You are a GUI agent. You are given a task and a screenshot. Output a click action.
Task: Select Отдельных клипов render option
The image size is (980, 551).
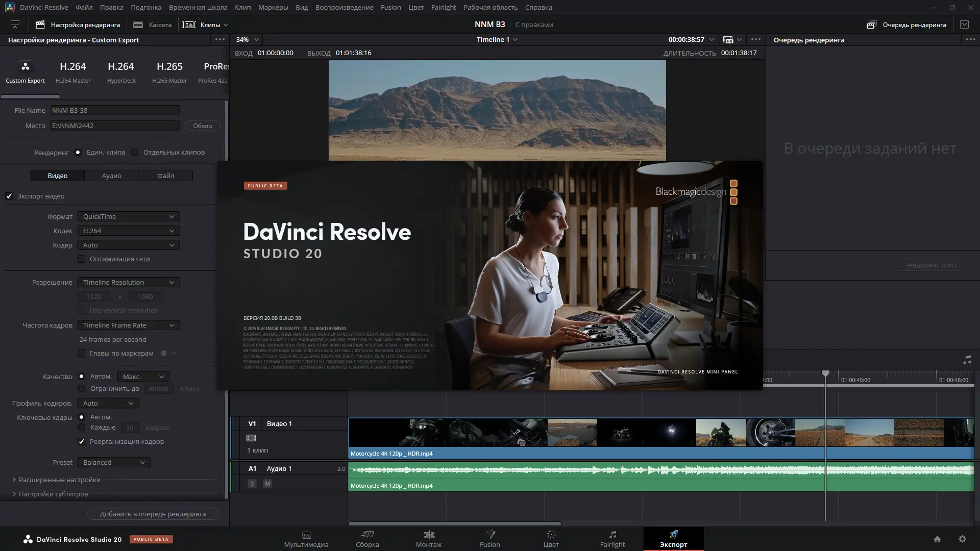[135, 153]
